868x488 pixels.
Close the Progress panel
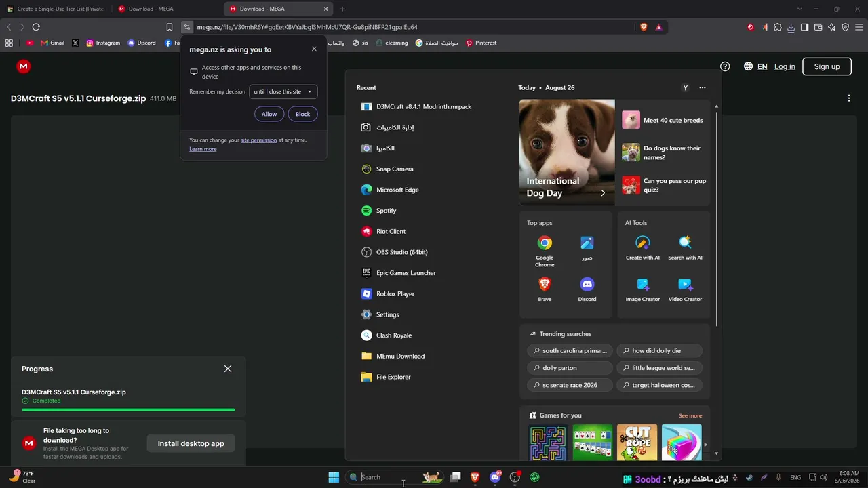pos(228,369)
